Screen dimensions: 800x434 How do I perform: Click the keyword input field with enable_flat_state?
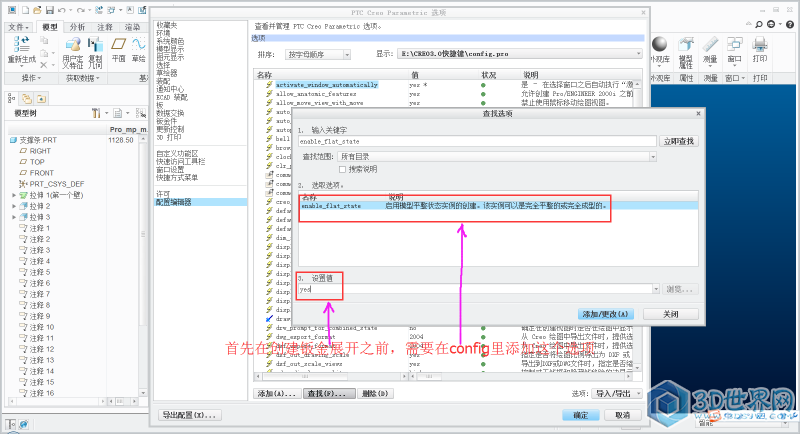coord(477,142)
